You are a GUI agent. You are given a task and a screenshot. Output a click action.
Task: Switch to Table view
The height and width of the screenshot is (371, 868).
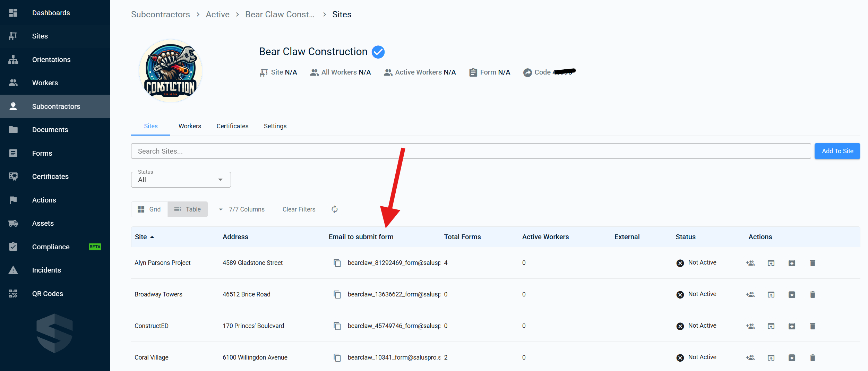click(188, 209)
